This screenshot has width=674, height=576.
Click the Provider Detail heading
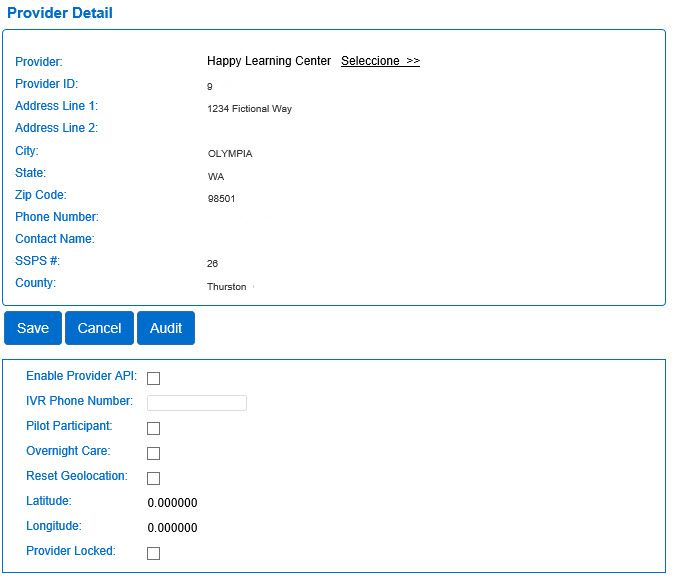(x=60, y=13)
